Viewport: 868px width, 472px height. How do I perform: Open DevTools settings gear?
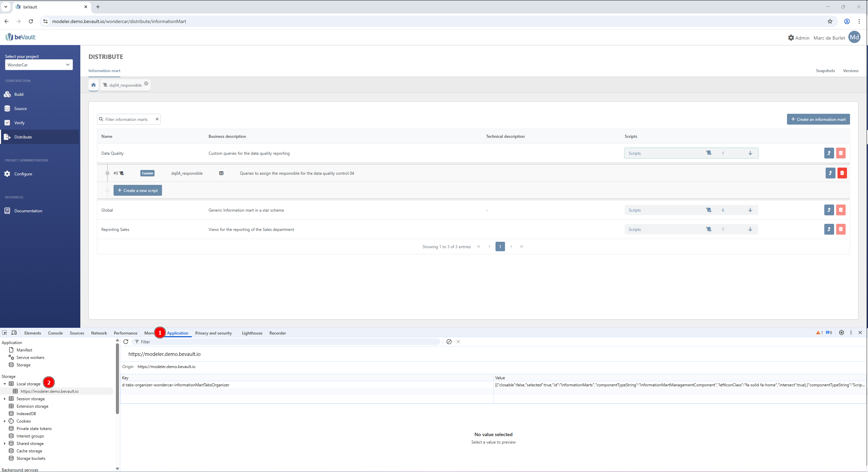841,333
